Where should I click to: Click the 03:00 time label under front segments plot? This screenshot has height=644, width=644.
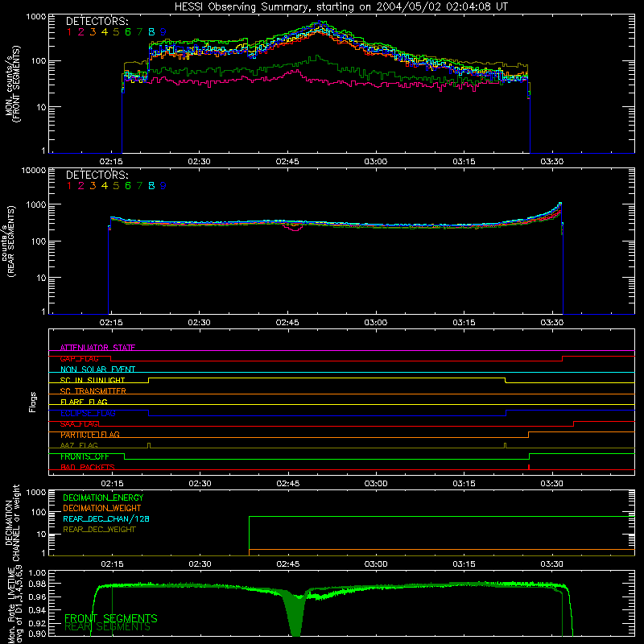pyautogui.click(x=375, y=162)
